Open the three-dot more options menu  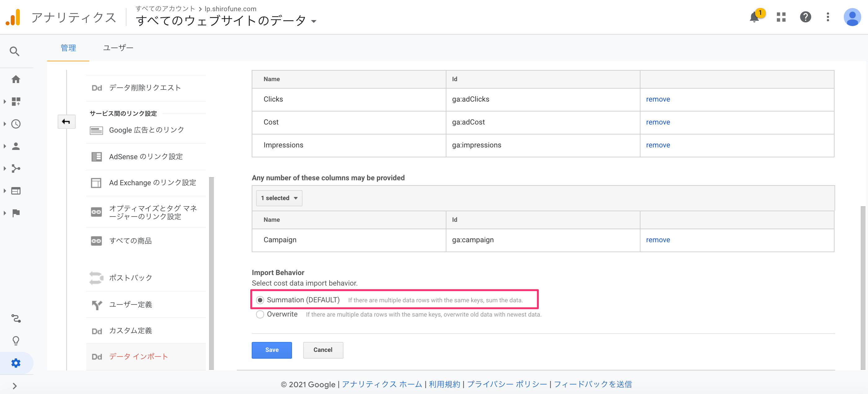point(828,17)
